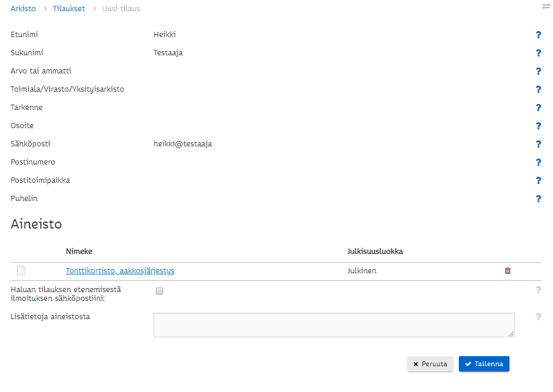Open help for Postitoimipaikka field
The image size is (553, 392).
click(538, 180)
